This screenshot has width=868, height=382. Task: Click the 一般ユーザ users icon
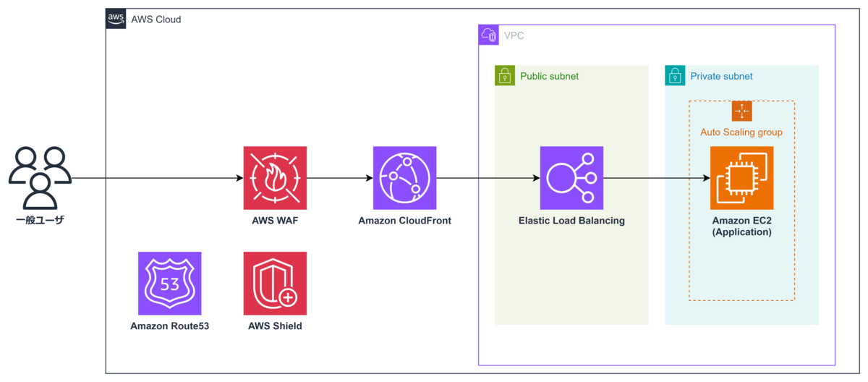pos(40,178)
